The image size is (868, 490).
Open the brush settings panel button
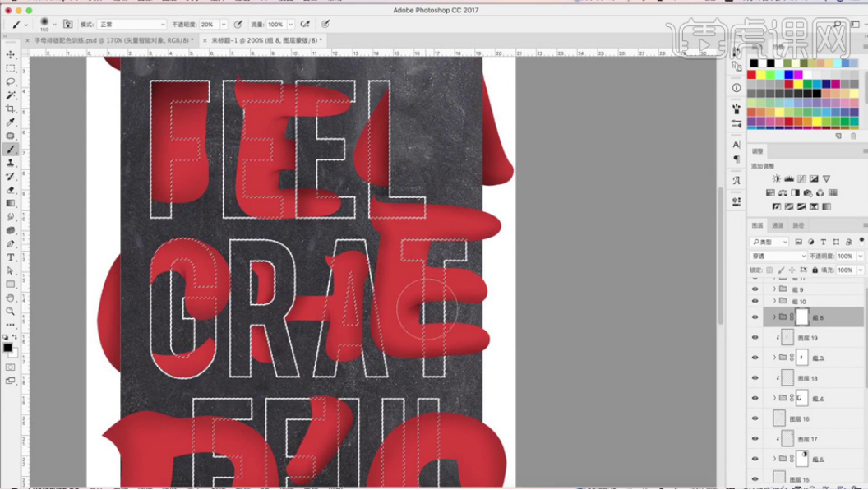(x=67, y=24)
